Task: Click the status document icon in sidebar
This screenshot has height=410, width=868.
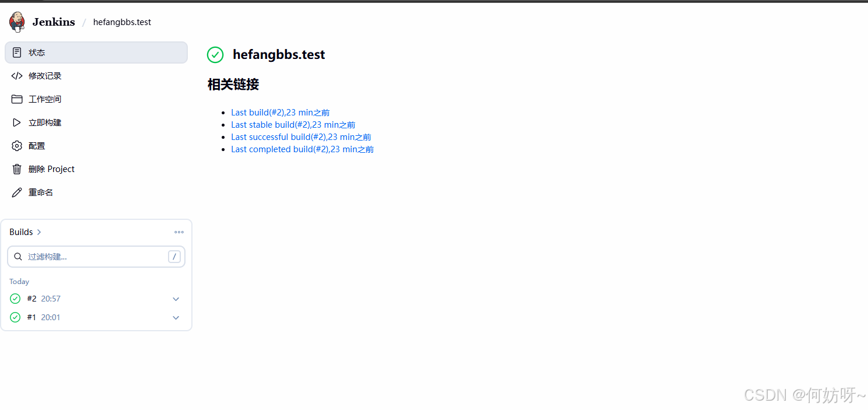Action: (x=17, y=52)
